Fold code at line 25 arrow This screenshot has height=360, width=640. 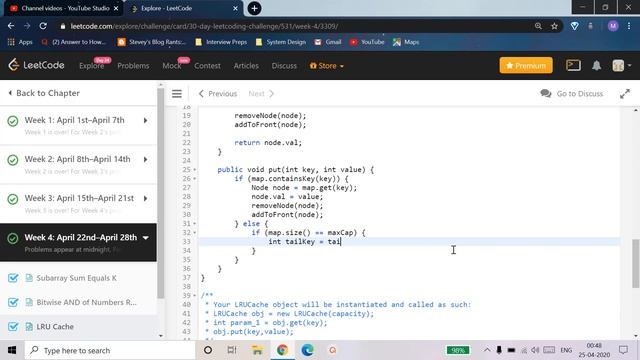tap(195, 170)
